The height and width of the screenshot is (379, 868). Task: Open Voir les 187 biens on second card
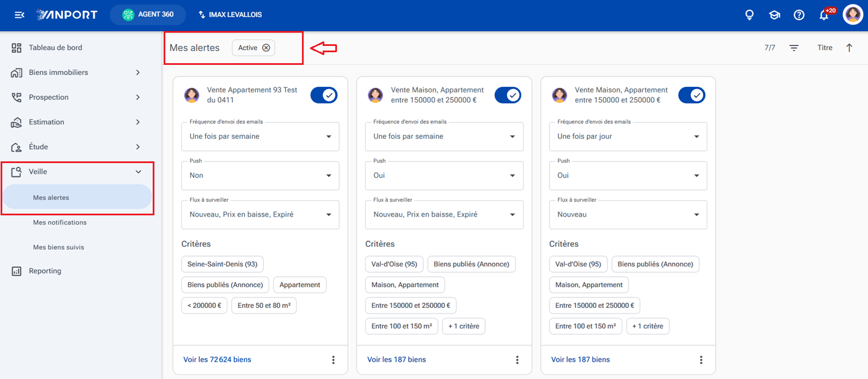pyautogui.click(x=397, y=360)
